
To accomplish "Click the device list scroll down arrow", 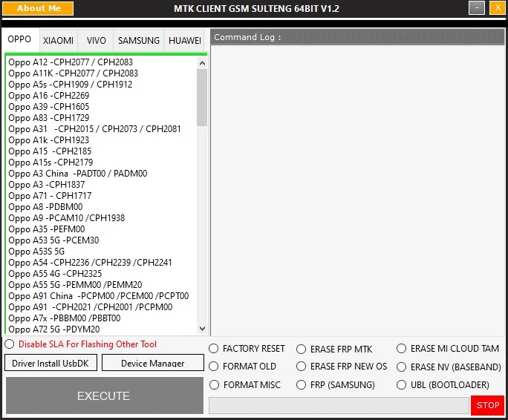I will tap(202, 329).
